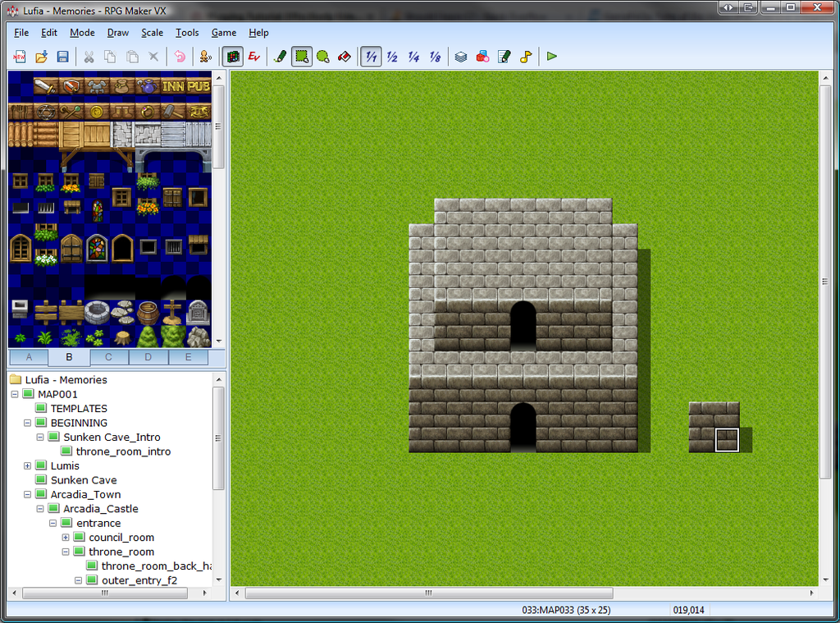
Task: Expand the Lumis tree node
Action: pyautogui.click(x=27, y=466)
